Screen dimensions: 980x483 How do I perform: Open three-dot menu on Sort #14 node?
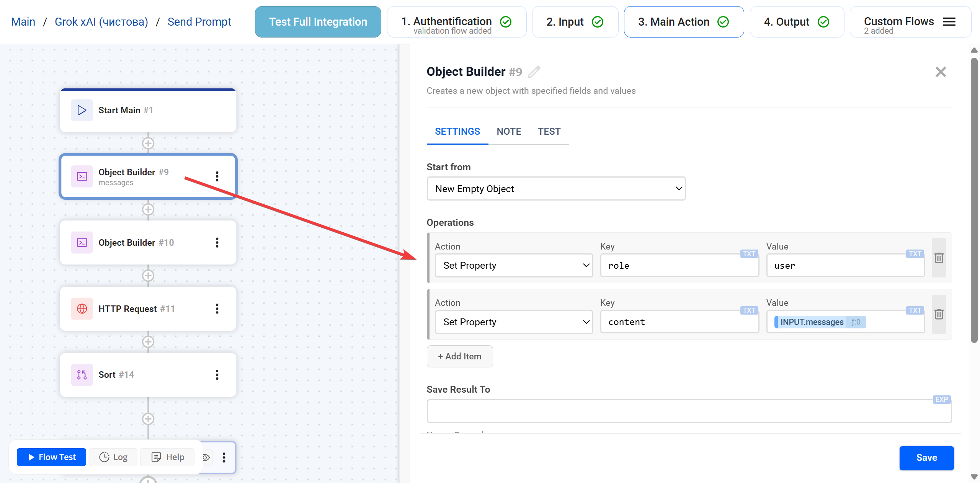point(217,375)
